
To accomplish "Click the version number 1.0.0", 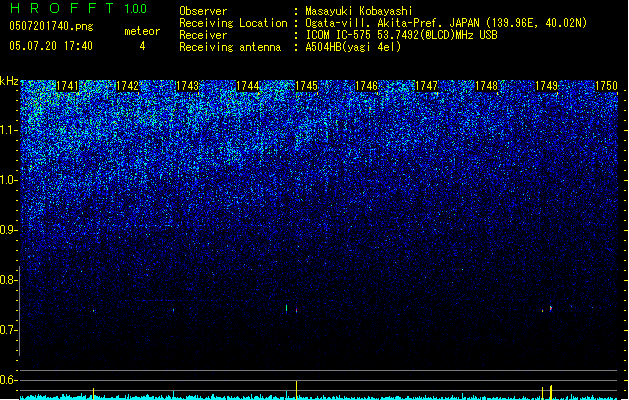I will pyautogui.click(x=135, y=8).
